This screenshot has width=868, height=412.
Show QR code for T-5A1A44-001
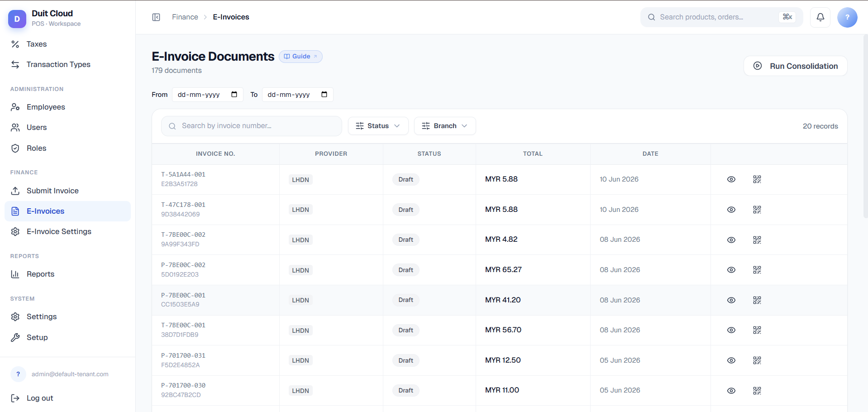pyautogui.click(x=757, y=179)
